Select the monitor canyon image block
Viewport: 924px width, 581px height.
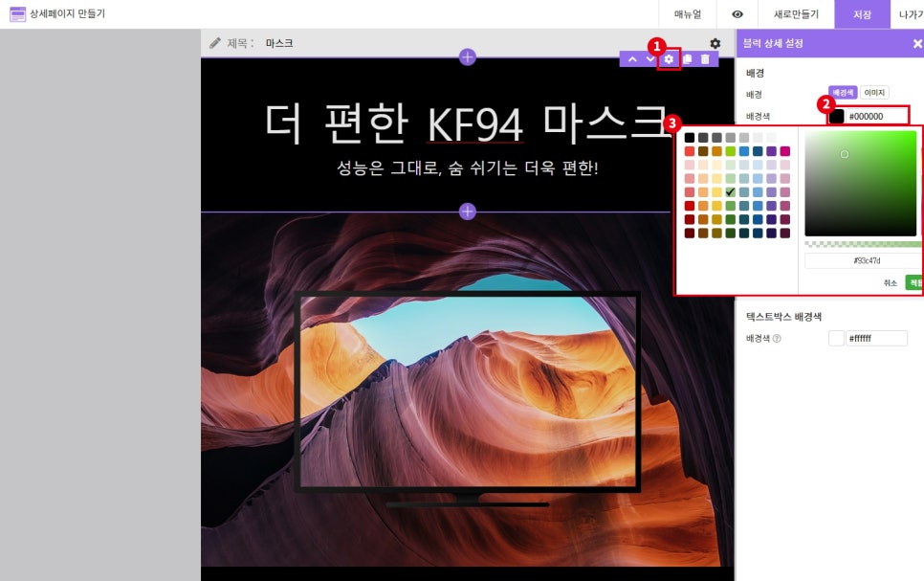(468, 390)
